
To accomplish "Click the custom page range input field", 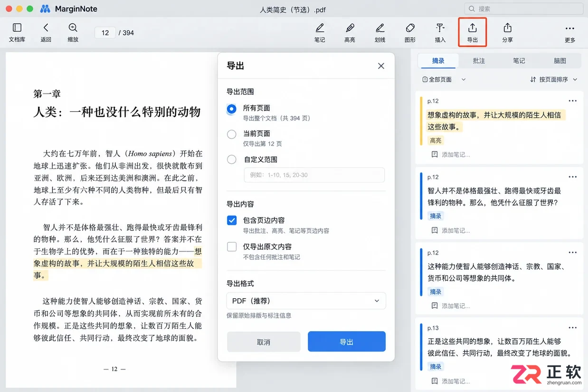I will [x=314, y=175].
